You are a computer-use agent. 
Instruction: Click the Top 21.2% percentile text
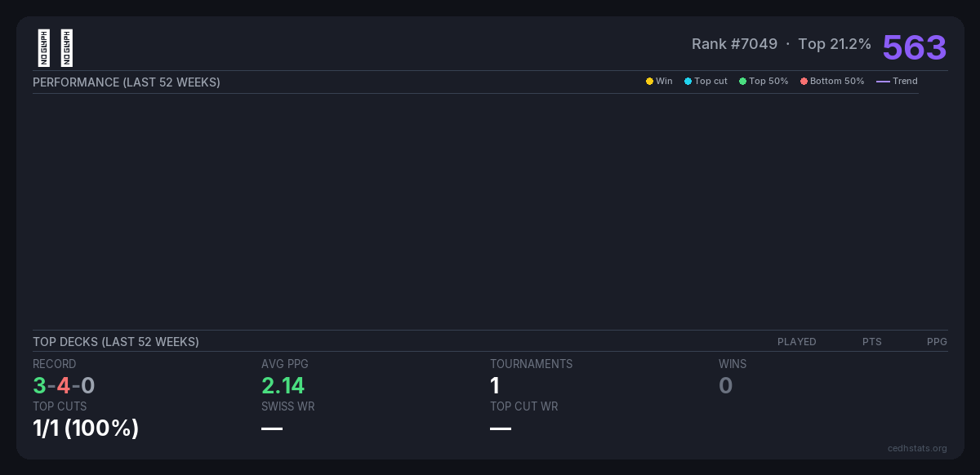[835, 44]
